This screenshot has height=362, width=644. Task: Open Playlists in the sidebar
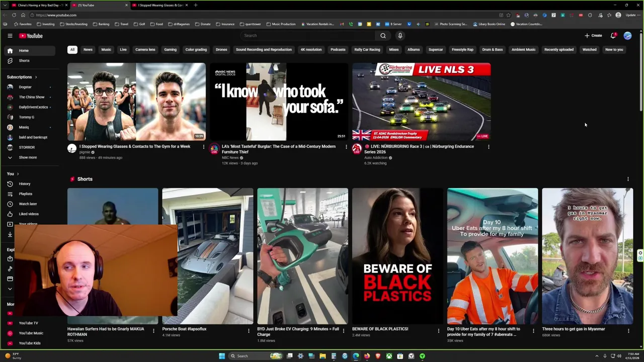(x=30, y=194)
